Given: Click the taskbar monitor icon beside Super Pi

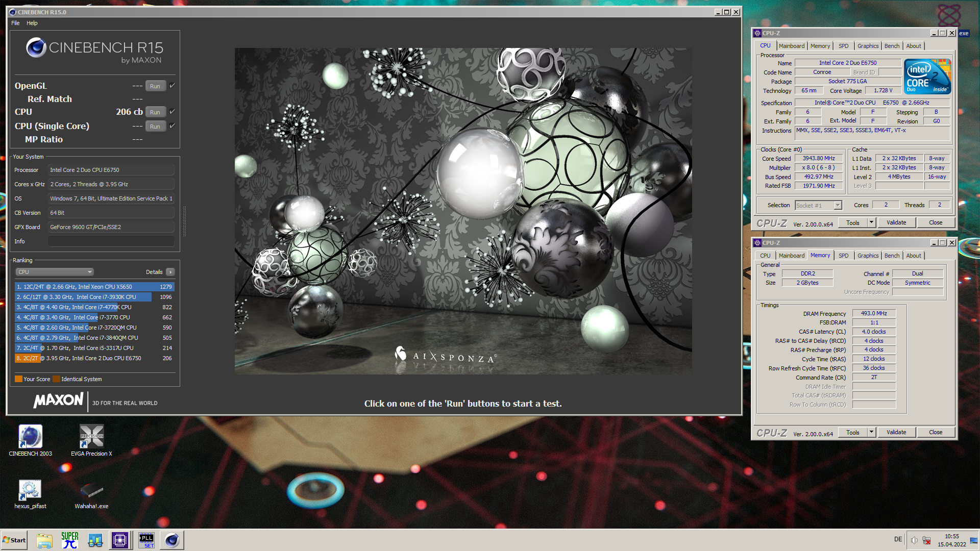Looking at the screenshot, I should pyautogui.click(x=95, y=540).
